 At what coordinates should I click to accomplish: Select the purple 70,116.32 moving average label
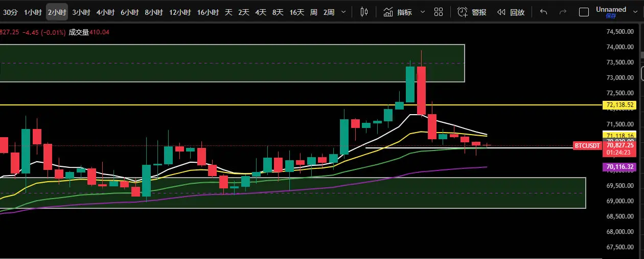click(619, 167)
